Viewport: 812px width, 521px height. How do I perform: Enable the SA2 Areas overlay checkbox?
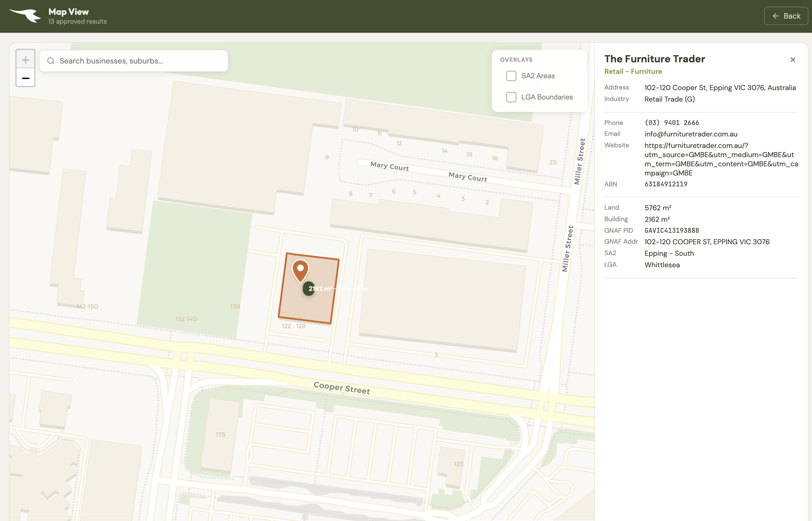click(511, 76)
